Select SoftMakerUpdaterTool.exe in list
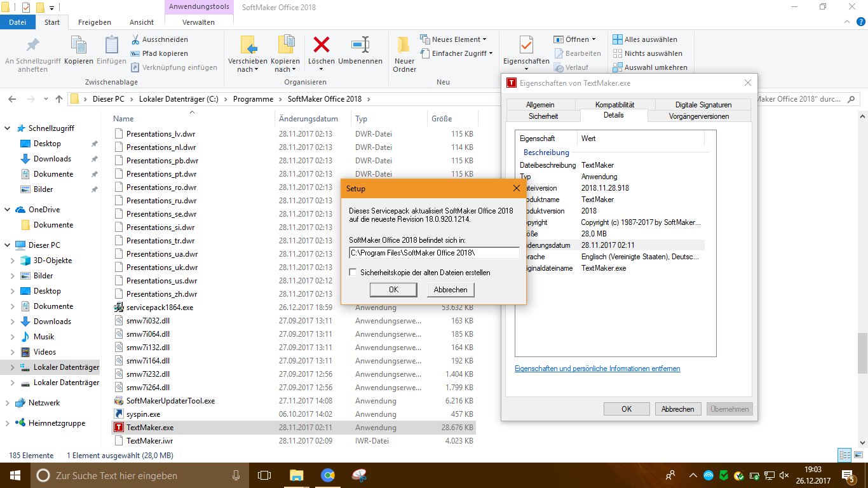Screen dimensions: 868x488 (x=170, y=401)
